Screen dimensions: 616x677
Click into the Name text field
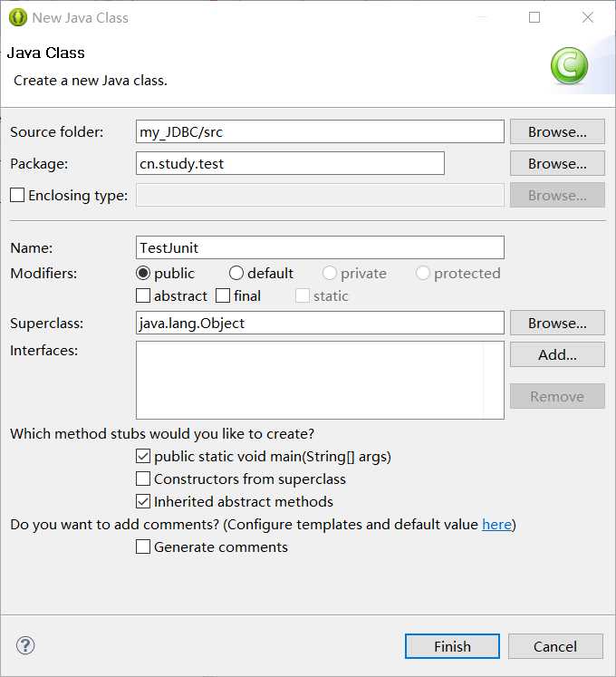pos(320,247)
